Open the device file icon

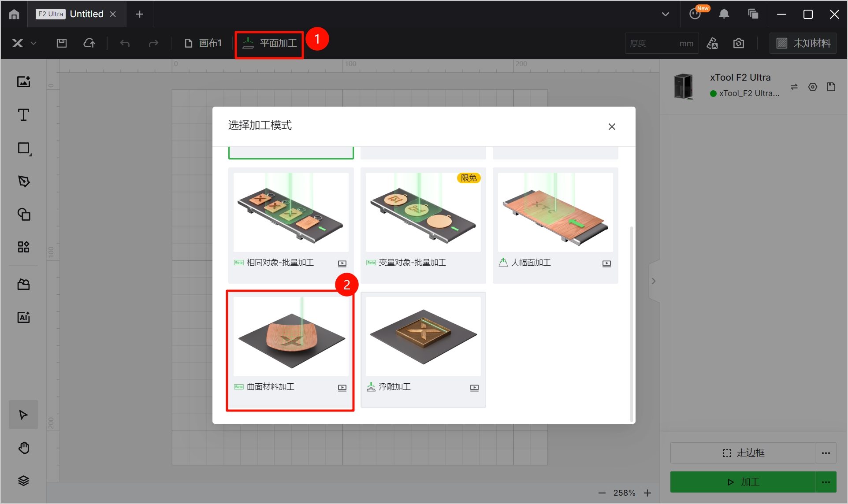click(831, 87)
